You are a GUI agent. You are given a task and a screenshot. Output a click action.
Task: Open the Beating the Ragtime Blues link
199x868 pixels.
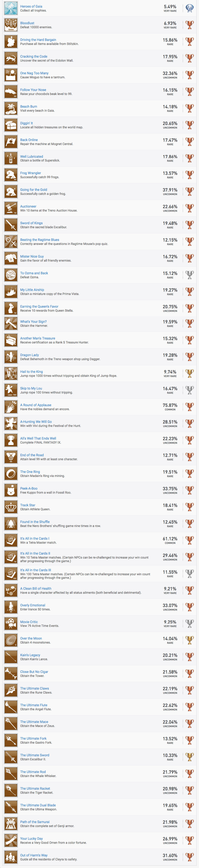click(40, 240)
